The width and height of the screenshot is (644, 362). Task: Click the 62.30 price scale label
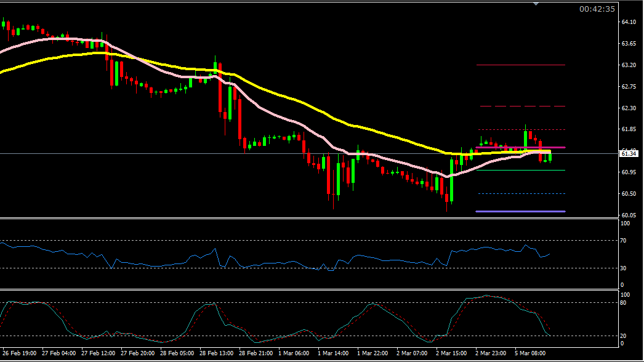[x=629, y=108]
